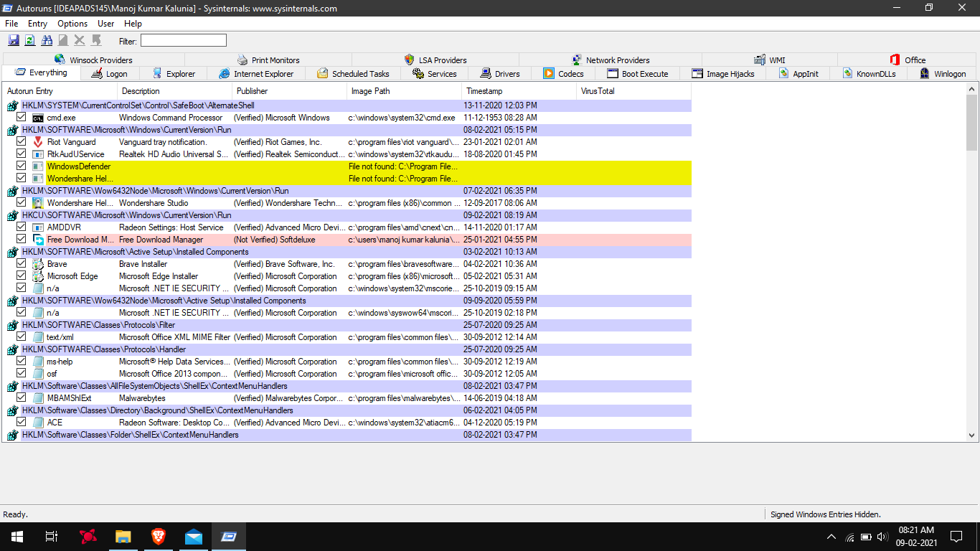980x551 pixels.
Task: Uncheck the WindowsDefender entry checkbox
Action: (x=22, y=166)
